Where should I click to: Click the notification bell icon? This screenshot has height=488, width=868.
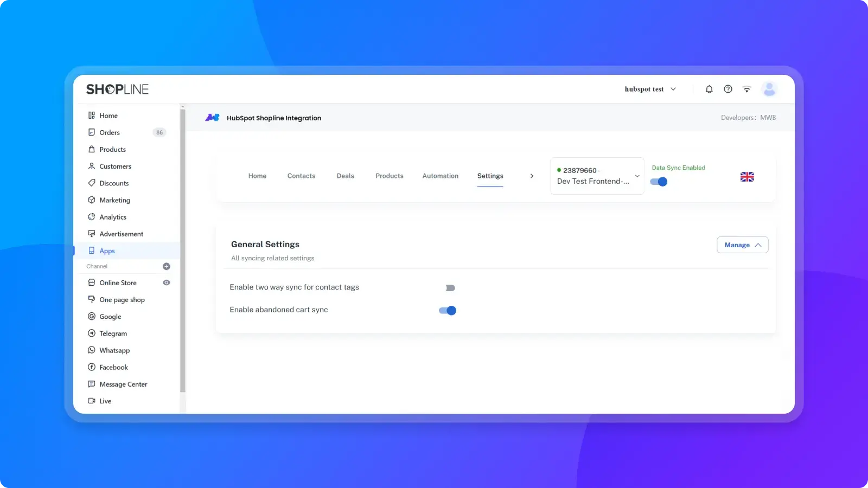[709, 89]
